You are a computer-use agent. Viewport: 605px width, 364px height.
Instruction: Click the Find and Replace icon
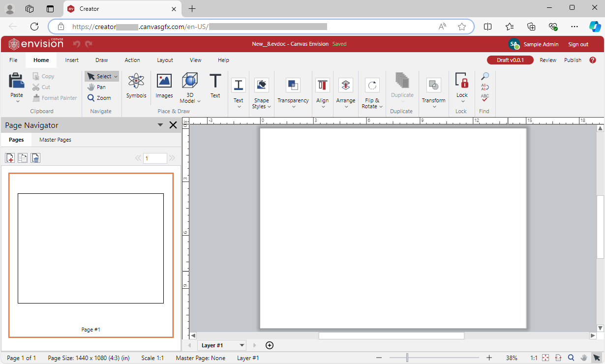click(485, 87)
